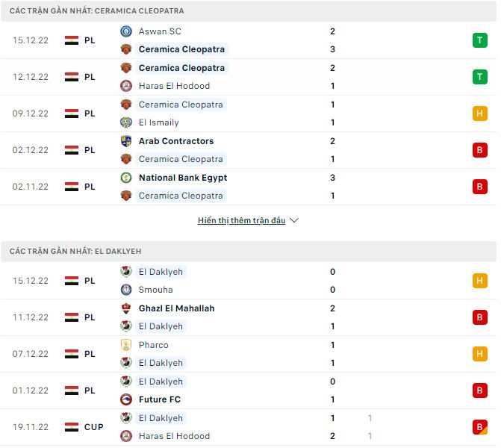
Task: Expand more matches via the chevron arrow
Action: pos(294,220)
